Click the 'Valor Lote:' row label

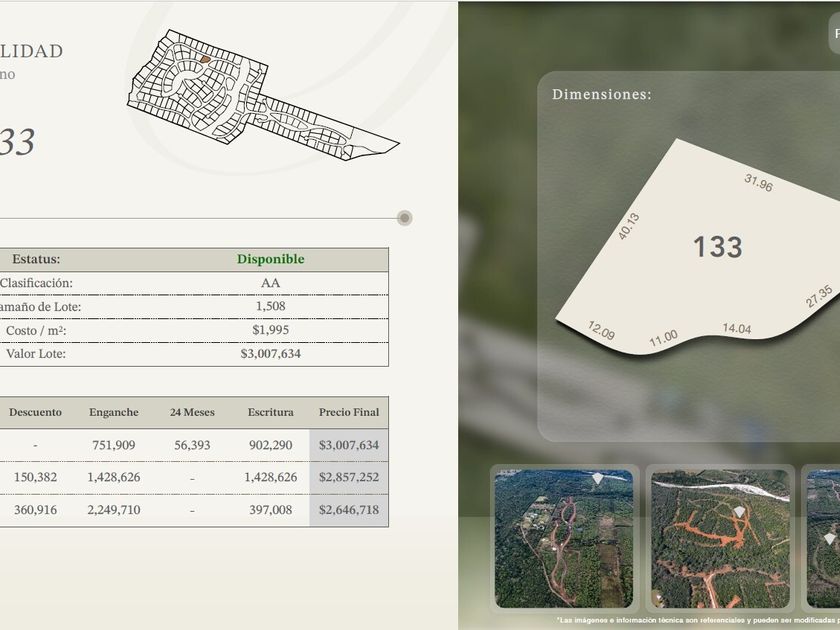coord(36,354)
